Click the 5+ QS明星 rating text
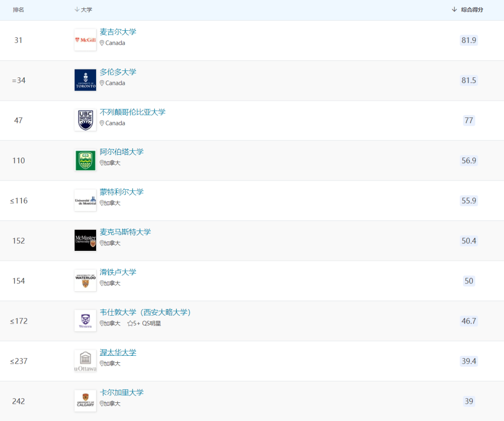Screen dimensions: 504x421 click(x=147, y=324)
